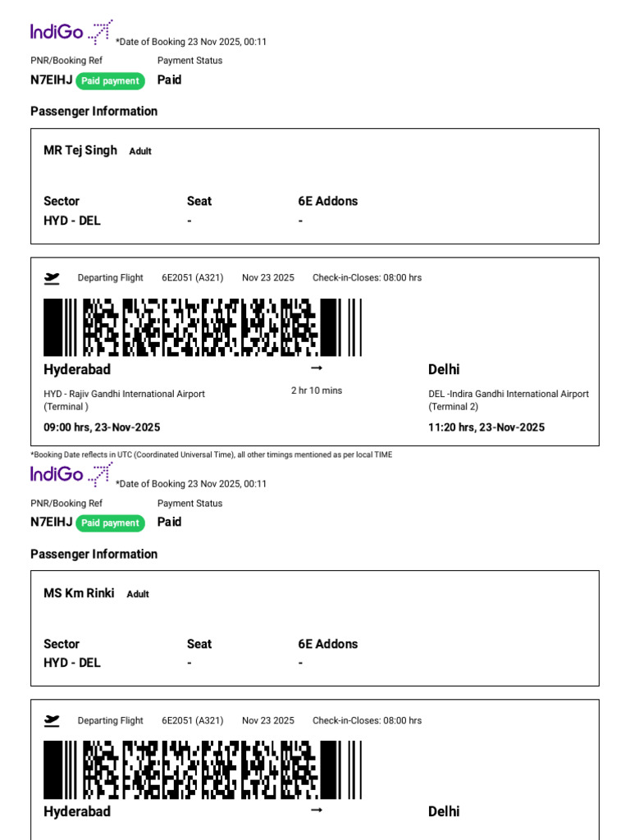The height and width of the screenshot is (840, 630).
Task: Click the first departing flight airplane icon
Action: (x=52, y=278)
